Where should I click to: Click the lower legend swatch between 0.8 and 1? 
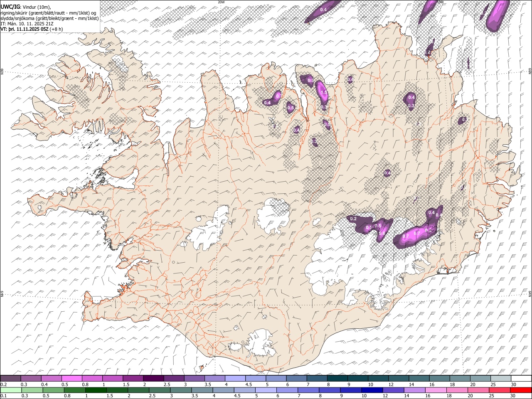74,390
